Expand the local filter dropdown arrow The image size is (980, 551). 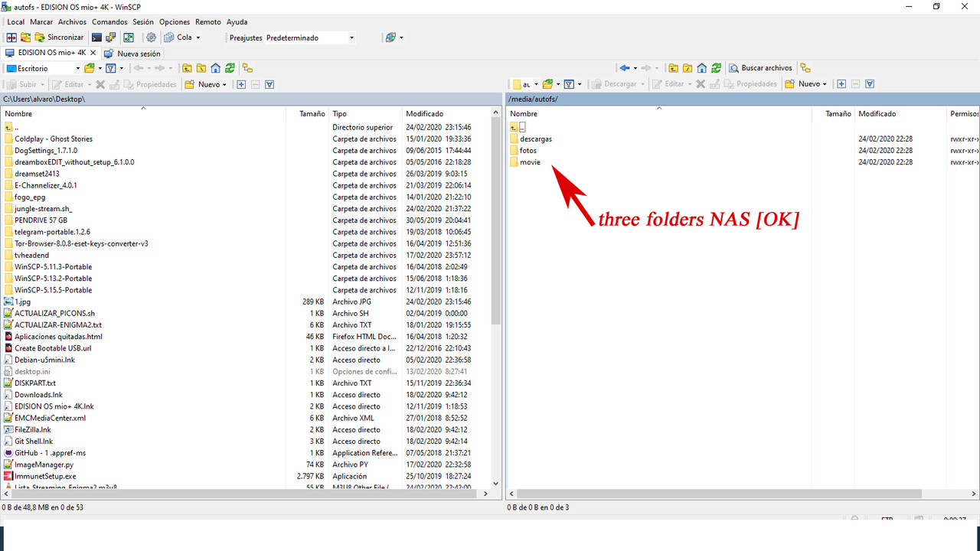(x=120, y=68)
